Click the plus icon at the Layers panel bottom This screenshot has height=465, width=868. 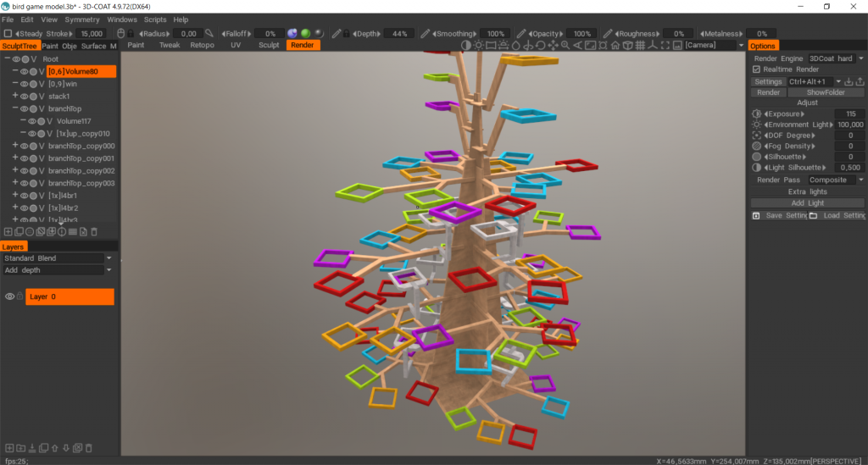(x=9, y=448)
